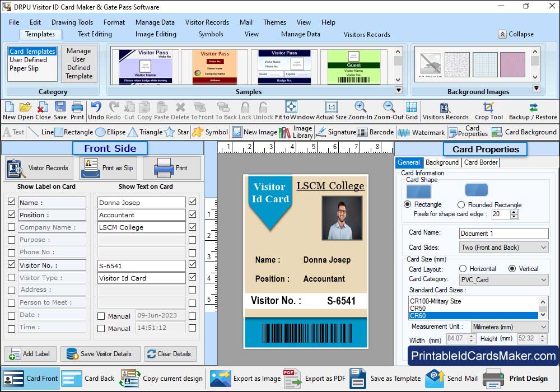
Task: Click the Undo arrow icon
Action: 96,107
